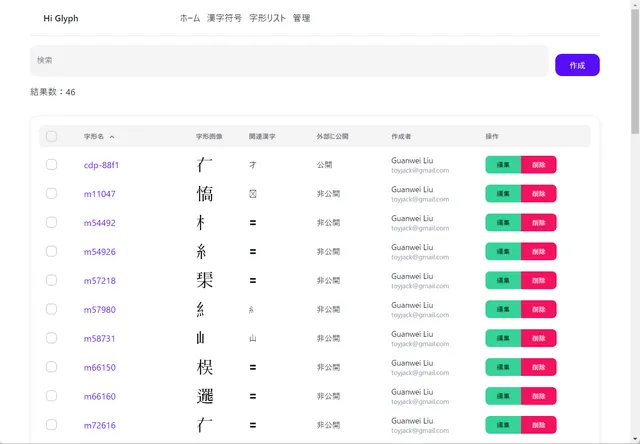The image size is (640, 444).
Task: Click the page vertical scrollbar thumb
Action: coord(635,71)
